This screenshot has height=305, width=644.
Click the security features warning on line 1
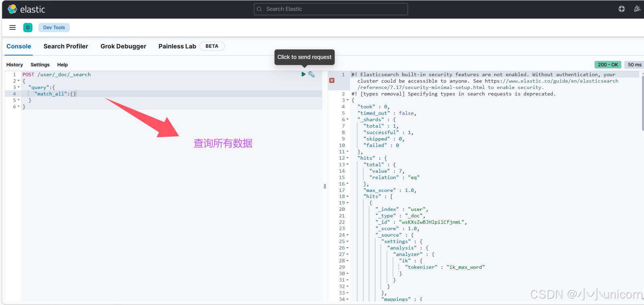click(x=485, y=81)
